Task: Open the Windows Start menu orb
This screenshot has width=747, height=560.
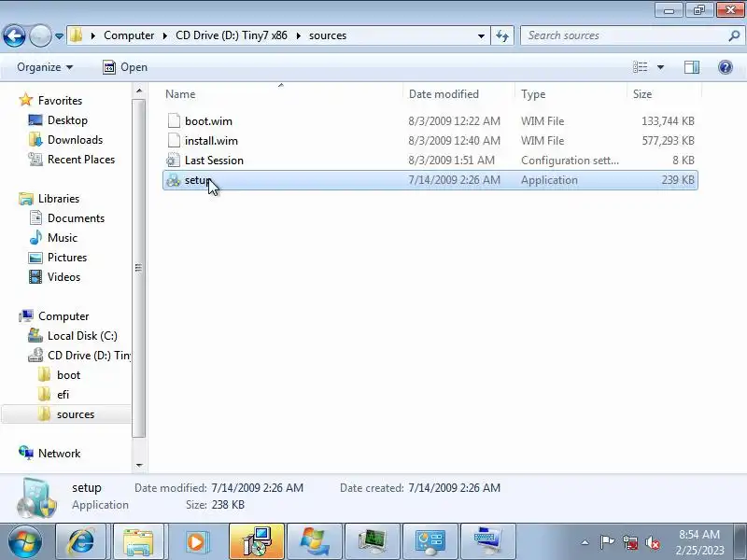Action: 25,541
